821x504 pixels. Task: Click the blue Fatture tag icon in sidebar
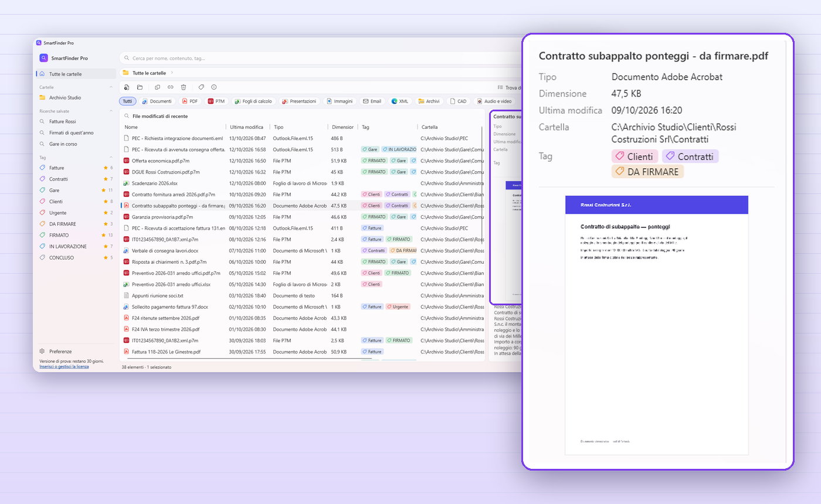[x=42, y=168]
